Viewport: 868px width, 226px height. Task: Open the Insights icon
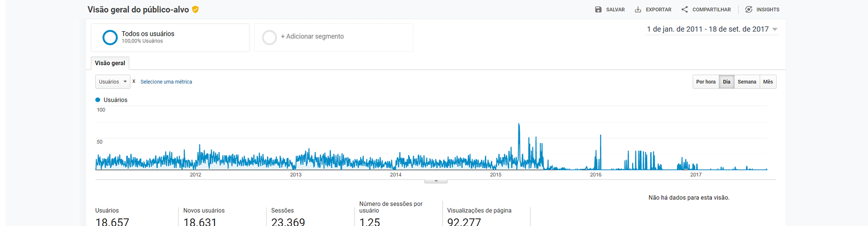pos(749,9)
